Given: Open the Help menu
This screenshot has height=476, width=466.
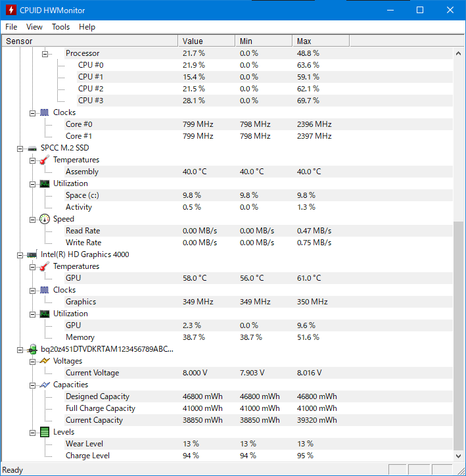Looking at the screenshot, I should (x=87, y=27).
